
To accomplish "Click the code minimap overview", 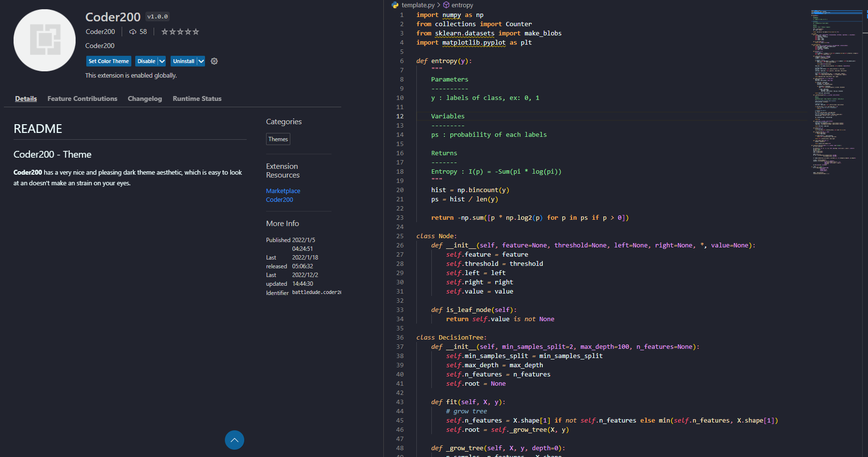I will click(x=837, y=92).
